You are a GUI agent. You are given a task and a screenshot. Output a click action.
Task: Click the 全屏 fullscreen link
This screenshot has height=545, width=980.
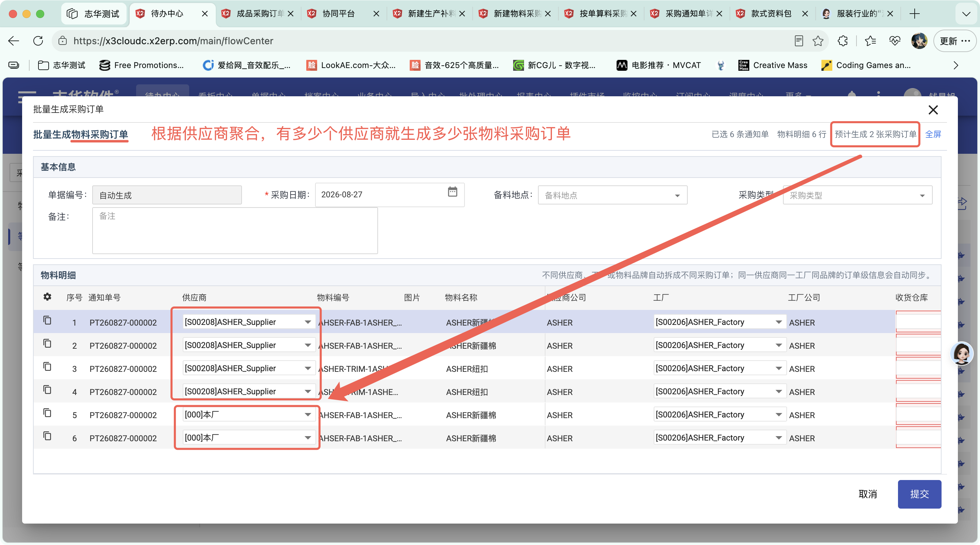(933, 134)
